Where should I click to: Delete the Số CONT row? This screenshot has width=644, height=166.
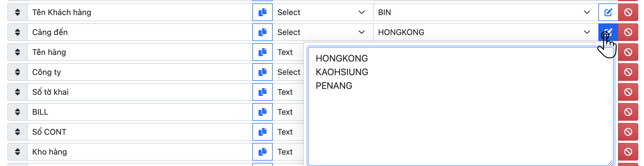[x=628, y=132]
